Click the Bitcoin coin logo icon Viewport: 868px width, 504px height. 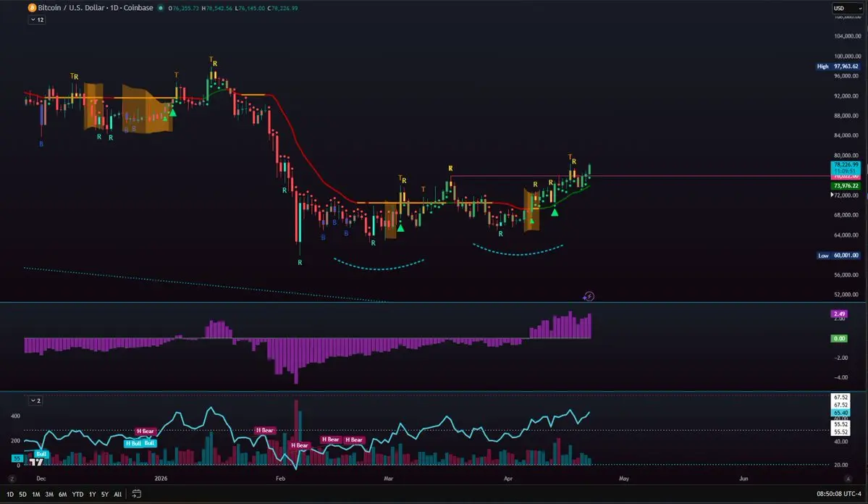(32, 8)
